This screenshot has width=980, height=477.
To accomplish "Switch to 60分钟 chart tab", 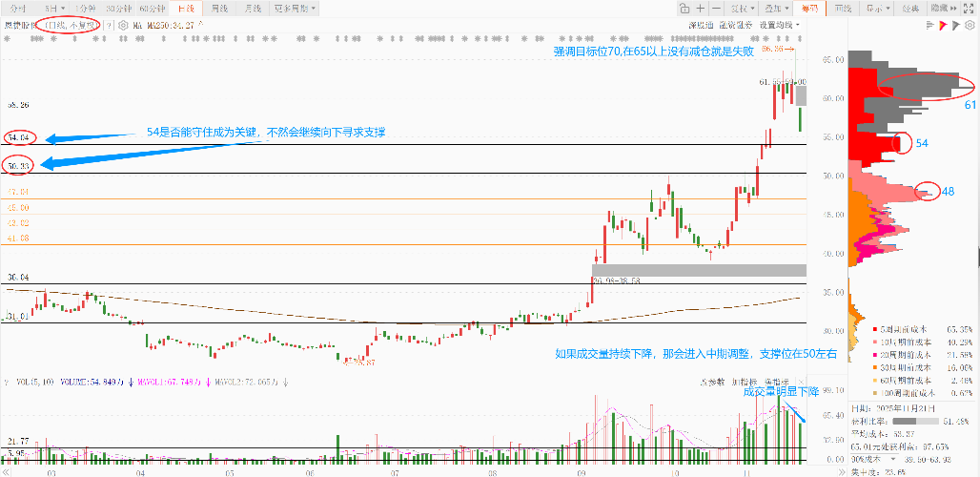I will coord(153,9).
